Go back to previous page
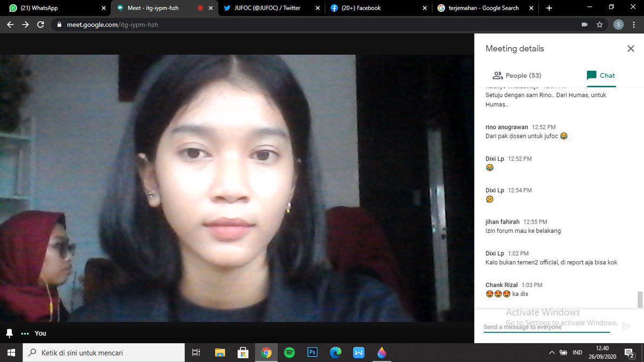Screen dimensions: 644x362 10,25
